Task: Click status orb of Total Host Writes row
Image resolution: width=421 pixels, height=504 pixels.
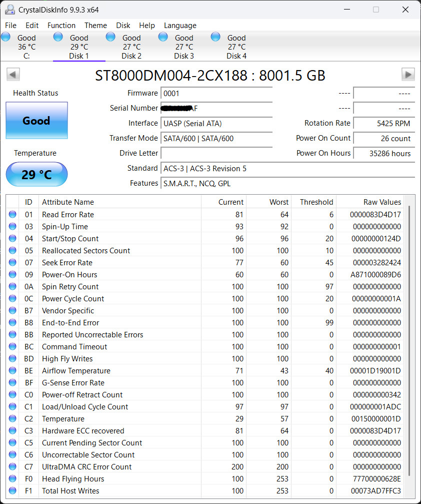Action: click(12, 490)
